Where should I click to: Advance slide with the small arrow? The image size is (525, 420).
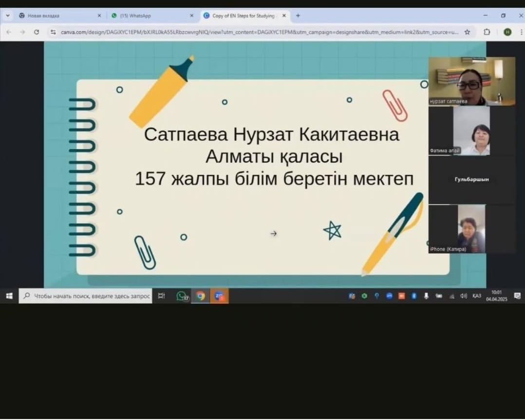[274, 234]
